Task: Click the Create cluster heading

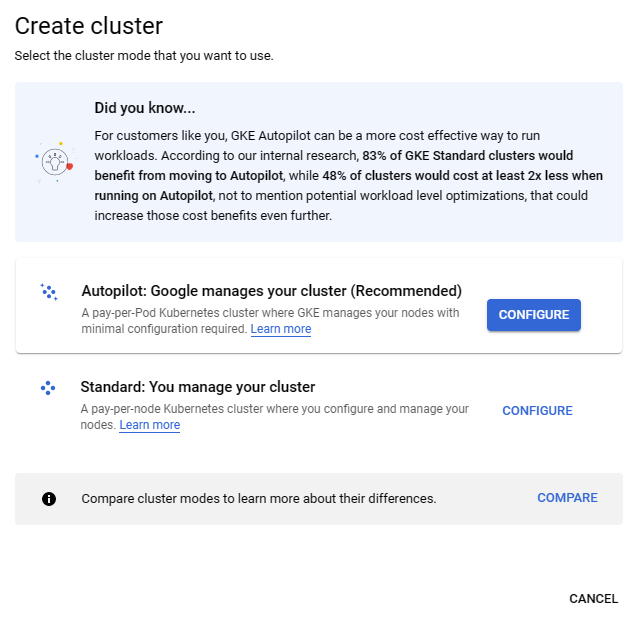Action: [x=89, y=26]
